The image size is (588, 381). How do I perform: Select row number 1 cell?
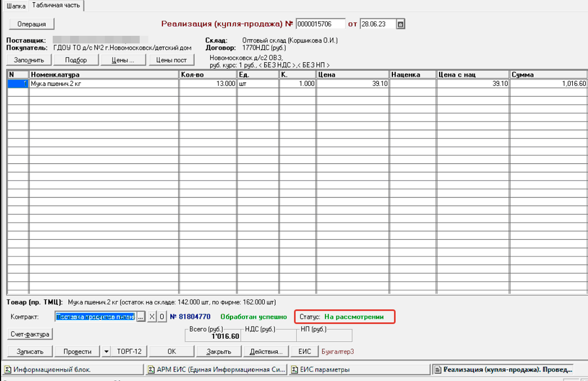pyautogui.click(x=18, y=84)
